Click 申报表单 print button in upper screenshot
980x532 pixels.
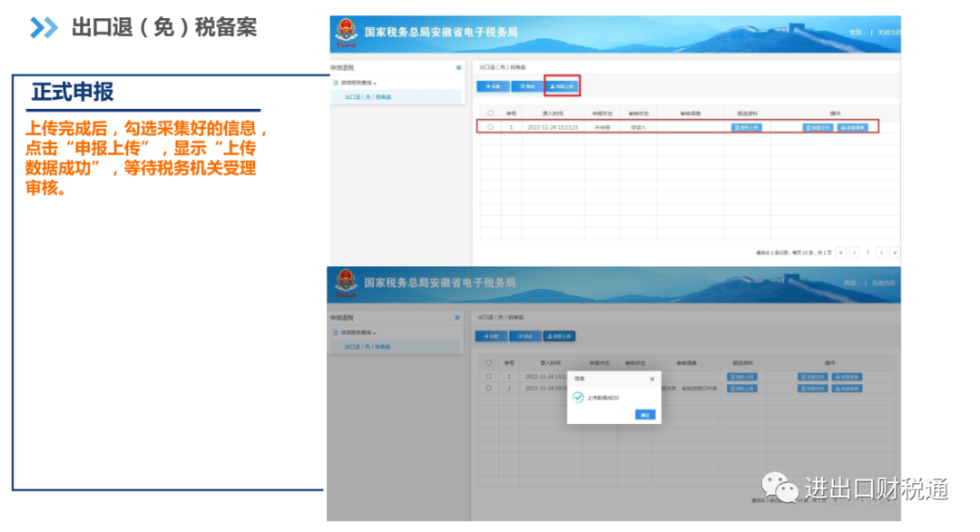coord(852,127)
